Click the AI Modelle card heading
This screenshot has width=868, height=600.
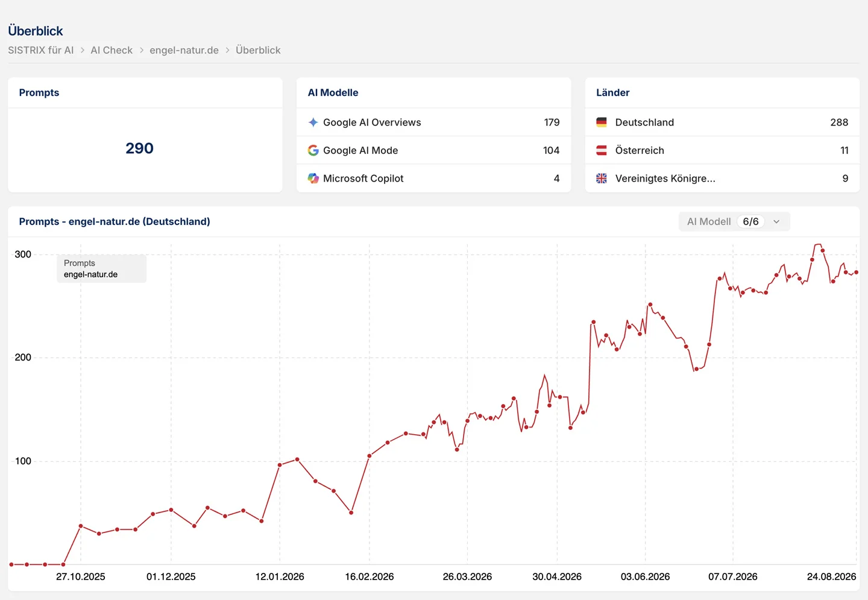click(x=333, y=92)
